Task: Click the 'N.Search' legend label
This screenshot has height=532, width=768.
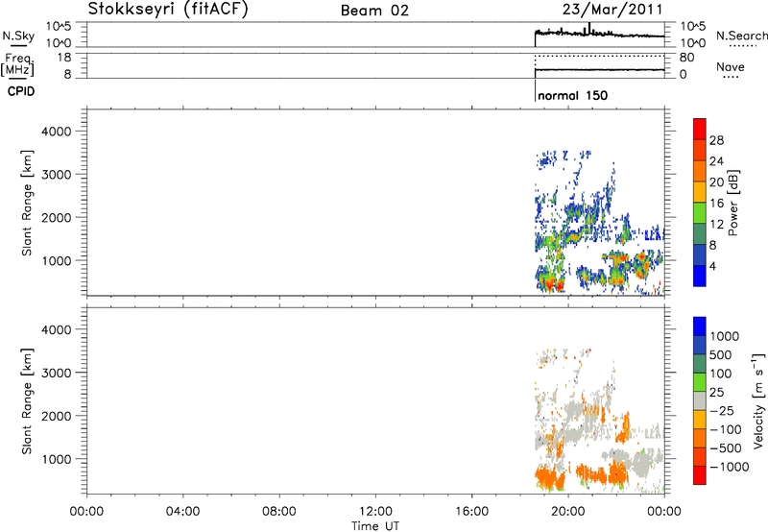Action: (741, 36)
